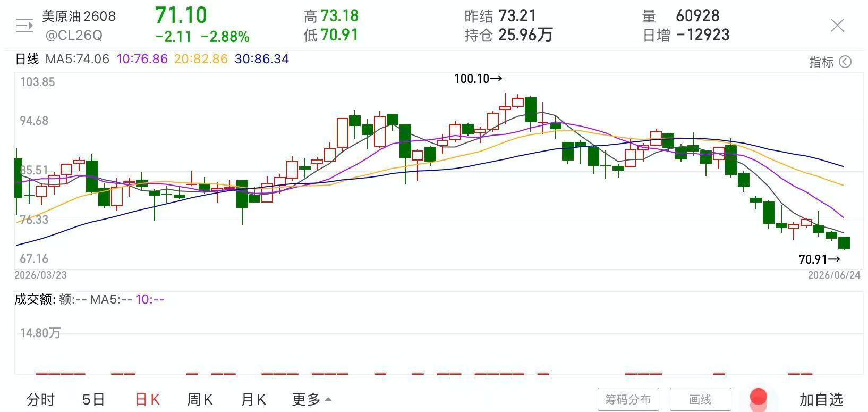The width and height of the screenshot is (868, 412).
Task: Click the 画线 draw line button
Action: pyautogui.click(x=700, y=399)
